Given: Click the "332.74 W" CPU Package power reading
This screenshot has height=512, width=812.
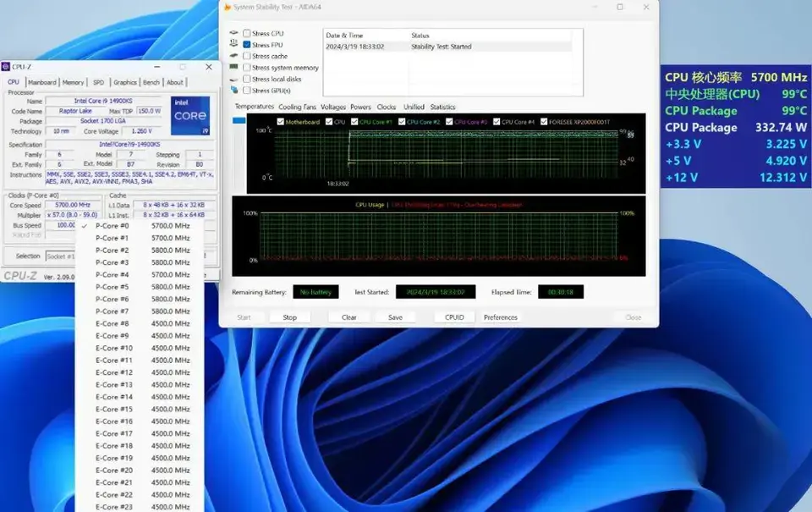Looking at the screenshot, I should tap(781, 128).
